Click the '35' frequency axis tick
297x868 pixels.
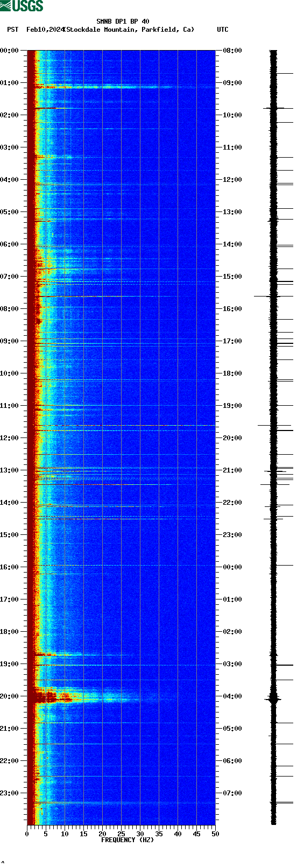point(159,834)
